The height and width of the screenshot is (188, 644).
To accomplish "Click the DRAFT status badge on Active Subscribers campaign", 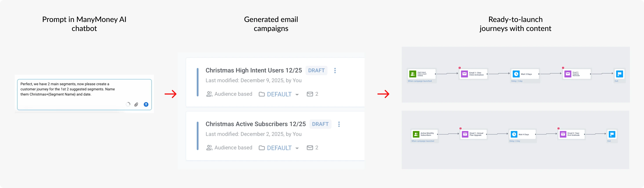I will tap(320, 124).
